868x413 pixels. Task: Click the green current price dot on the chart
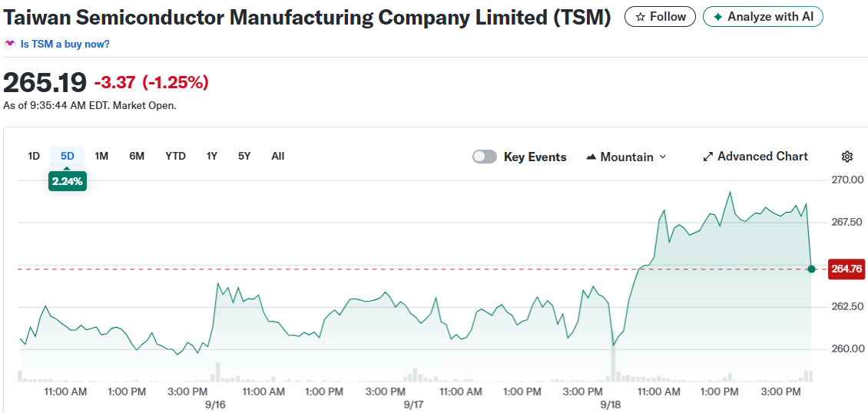pos(811,269)
